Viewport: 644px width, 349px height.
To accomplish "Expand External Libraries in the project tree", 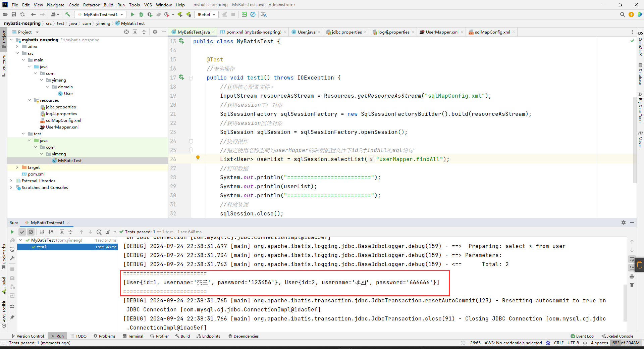I will [11, 181].
